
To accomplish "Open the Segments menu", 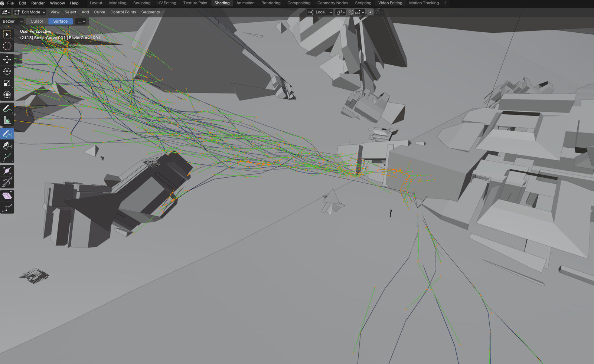I will pos(150,12).
